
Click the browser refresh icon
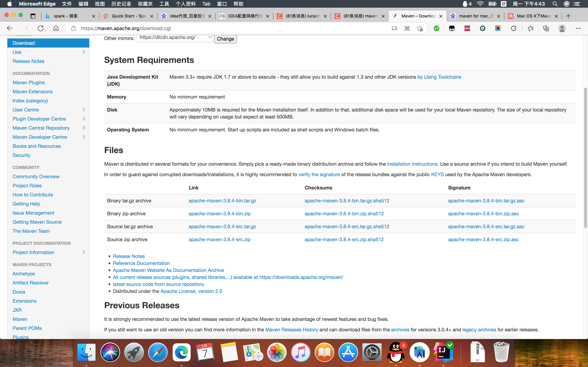pos(41,28)
